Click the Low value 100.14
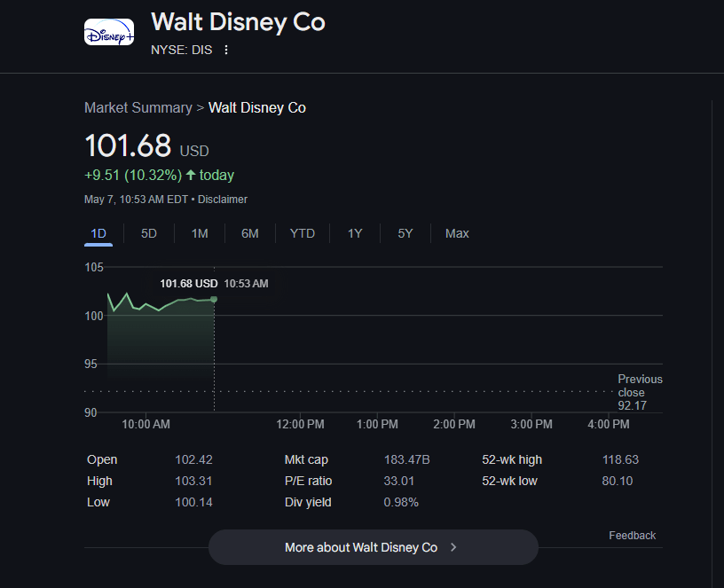 193,502
